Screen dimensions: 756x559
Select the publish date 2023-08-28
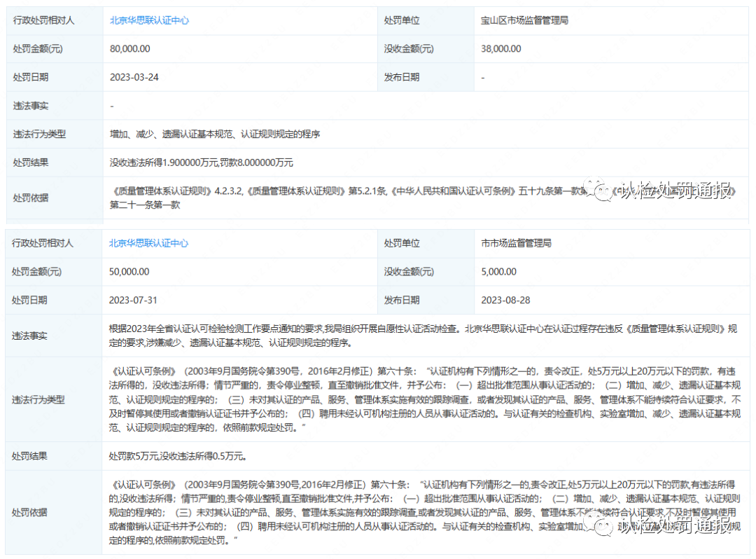coord(505,300)
